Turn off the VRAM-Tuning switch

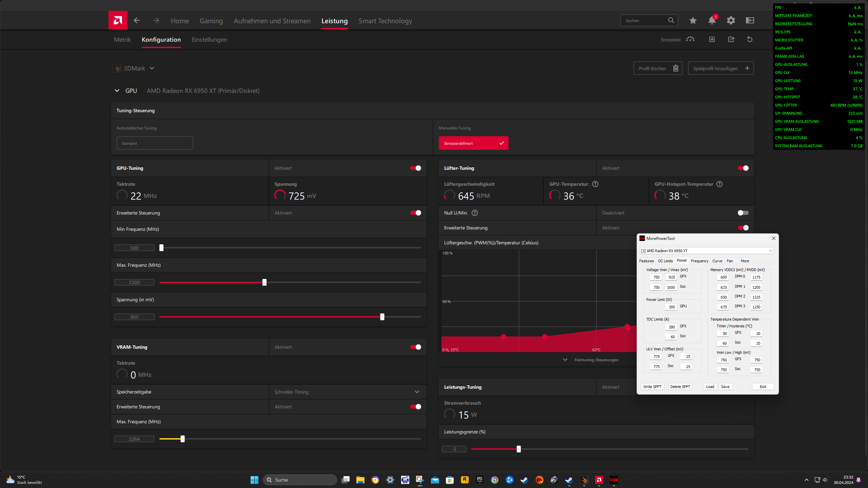tap(415, 347)
